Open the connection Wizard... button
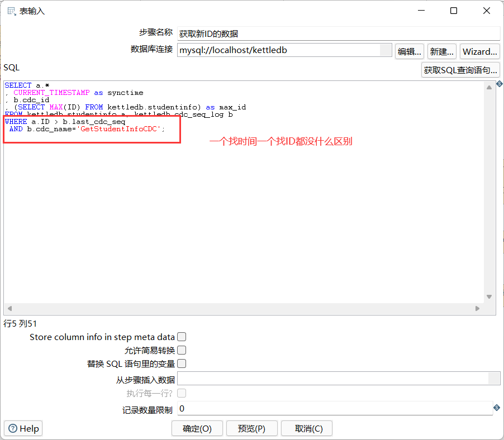504x440 pixels. coord(480,51)
